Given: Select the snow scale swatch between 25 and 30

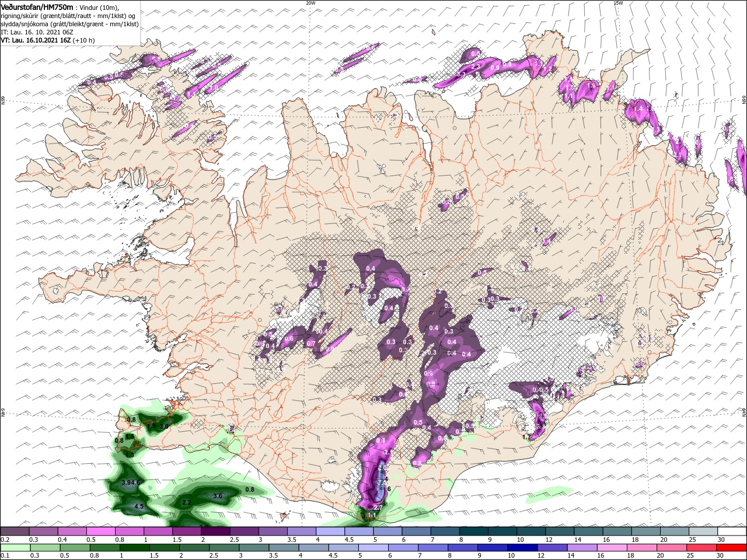Looking at the screenshot, I should pos(704,531).
